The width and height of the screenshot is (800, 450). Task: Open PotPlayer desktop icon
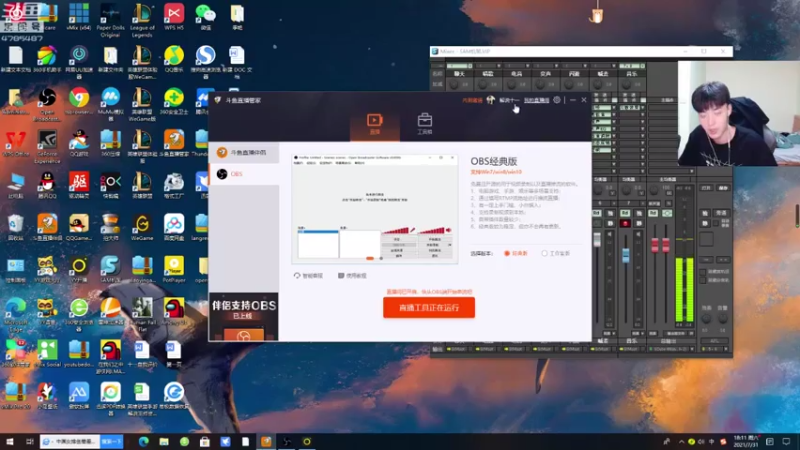coord(173,269)
